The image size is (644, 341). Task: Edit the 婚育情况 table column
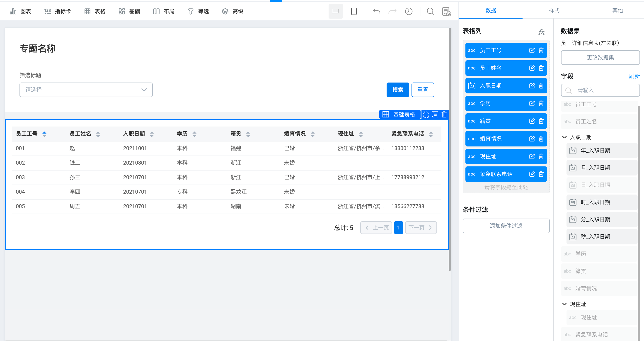click(532, 139)
